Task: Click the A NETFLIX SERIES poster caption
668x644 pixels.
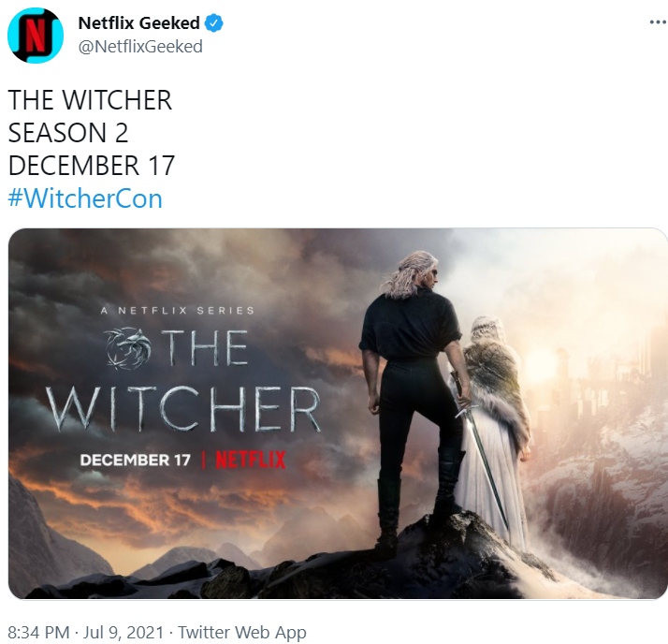Action: 178,311
